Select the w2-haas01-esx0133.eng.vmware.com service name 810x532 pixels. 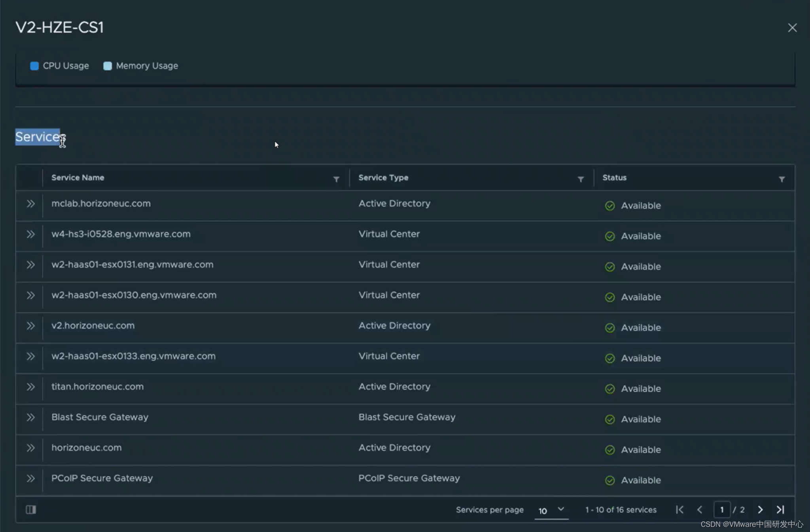[134, 356]
